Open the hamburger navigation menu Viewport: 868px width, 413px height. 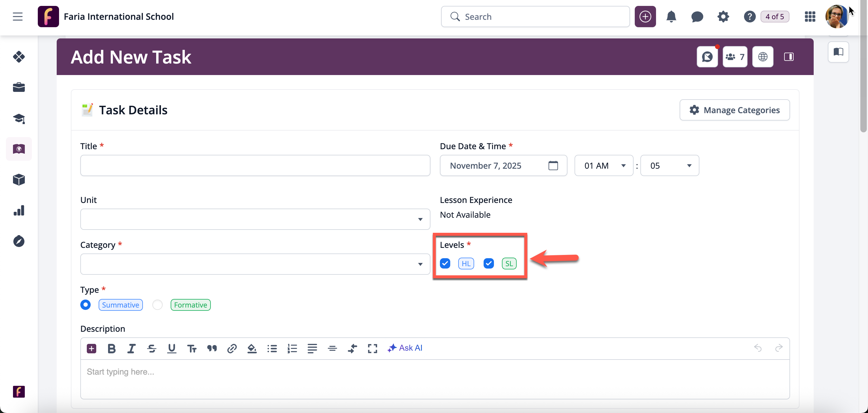click(x=17, y=17)
